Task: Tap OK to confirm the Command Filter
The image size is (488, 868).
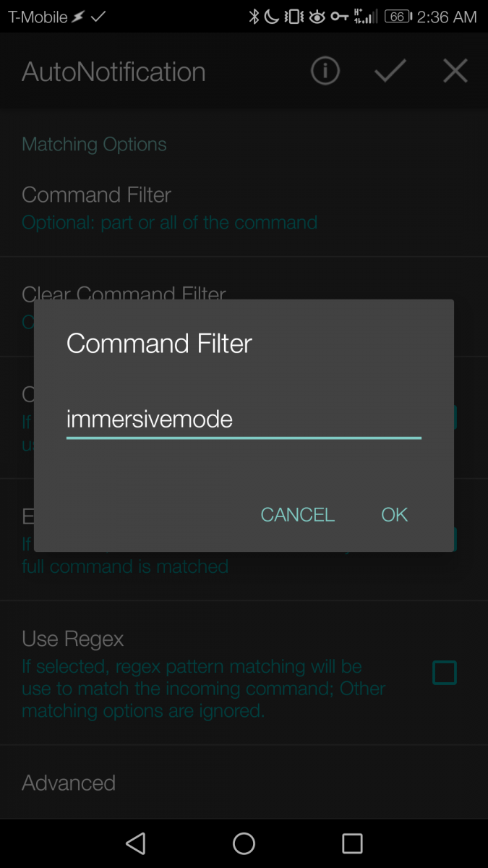Action: tap(394, 514)
